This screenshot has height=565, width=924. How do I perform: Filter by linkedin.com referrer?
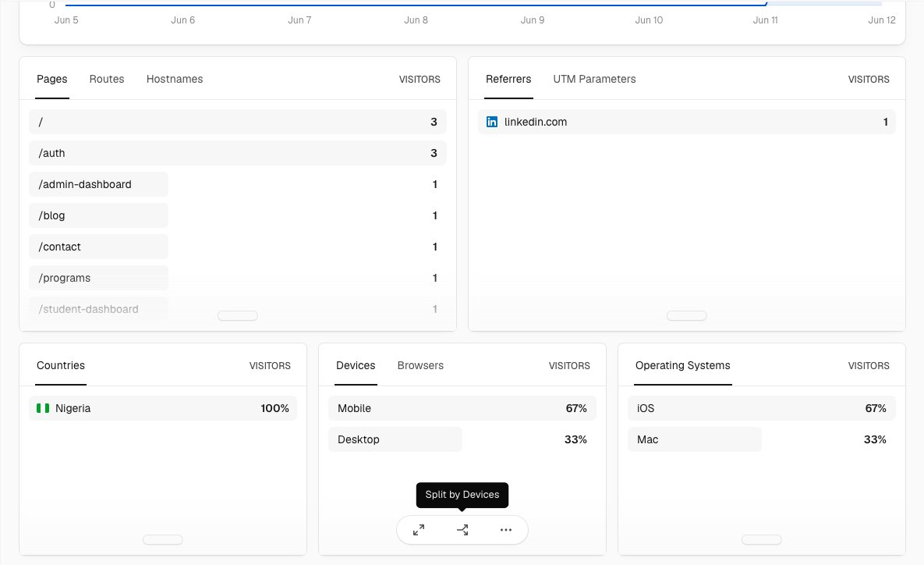click(x=686, y=122)
